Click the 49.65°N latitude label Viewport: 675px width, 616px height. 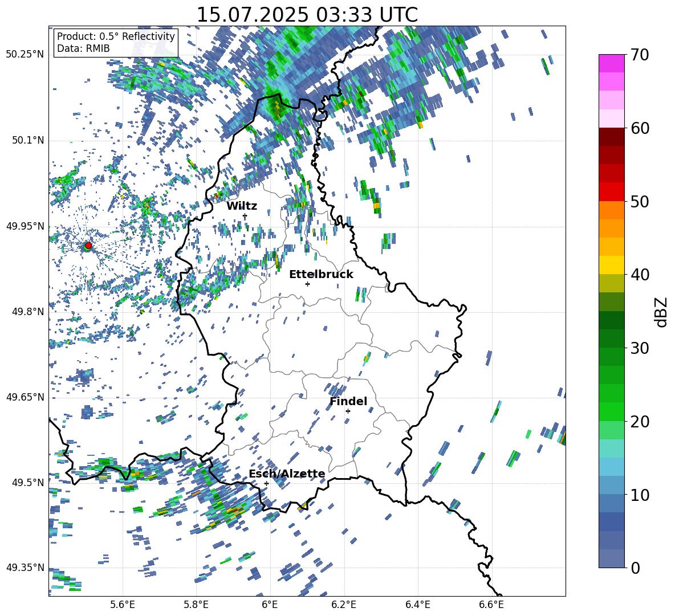[x=25, y=397]
